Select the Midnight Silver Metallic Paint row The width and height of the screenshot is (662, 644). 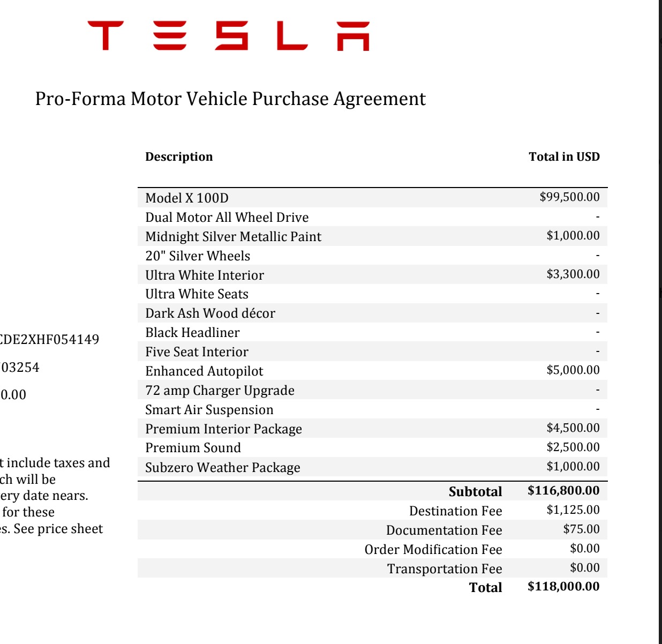[x=234, y=237]
